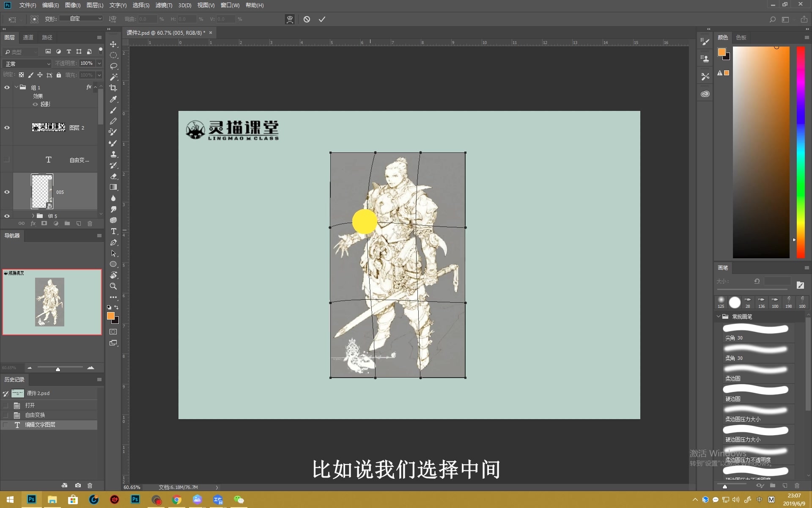The width and height of the screenshot is (812, 508).
Task: Toggle lock transparent pixels
Action: [21, 75]
